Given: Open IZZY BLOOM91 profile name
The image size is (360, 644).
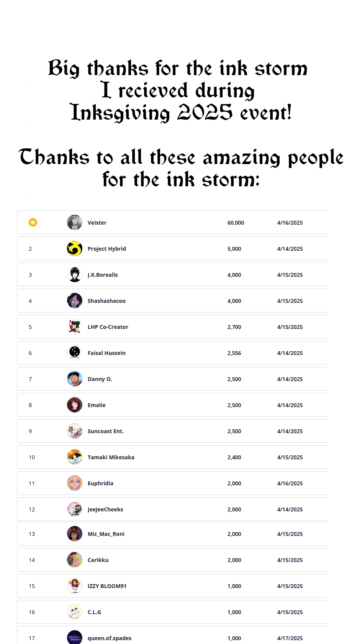Looking at the screenshot, I should (x=107, y=586).
